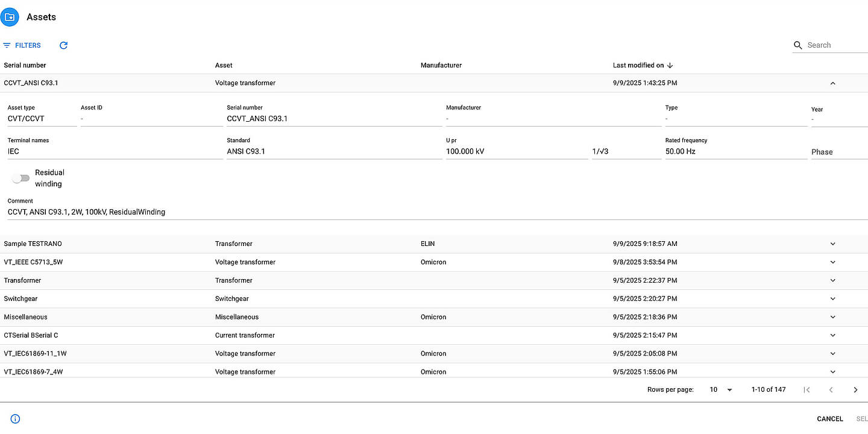868x434 pixels.
Task: Toggle the Residual winding switch
Action: pos(21,178)
